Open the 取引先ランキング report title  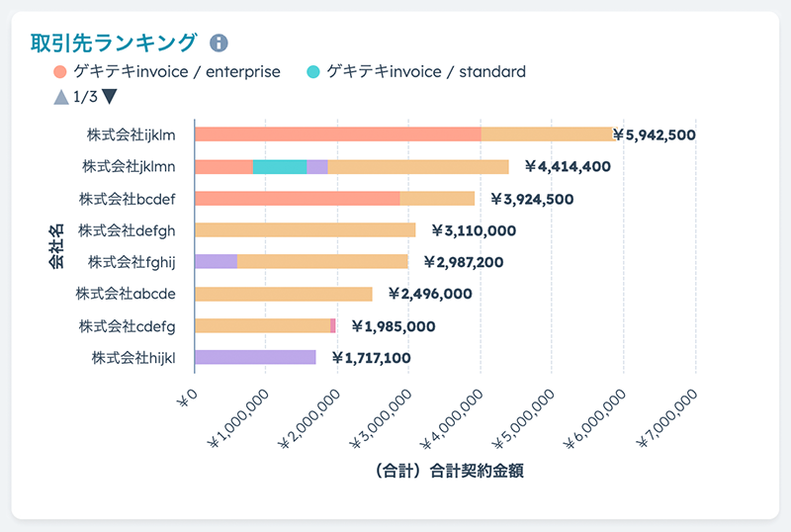[114, 43]
